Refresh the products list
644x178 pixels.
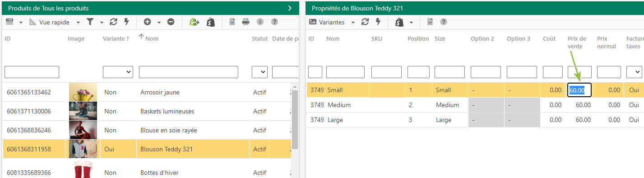[x=113, y=22]
